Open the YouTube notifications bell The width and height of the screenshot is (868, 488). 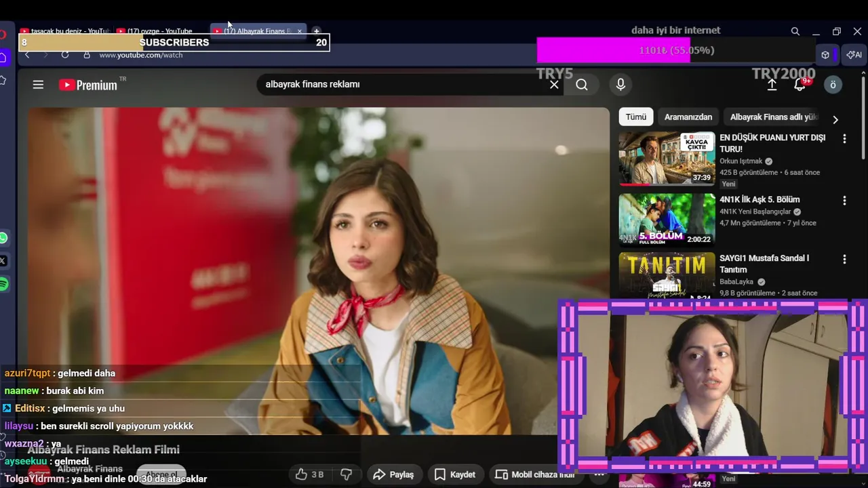(x=800, y=85)
